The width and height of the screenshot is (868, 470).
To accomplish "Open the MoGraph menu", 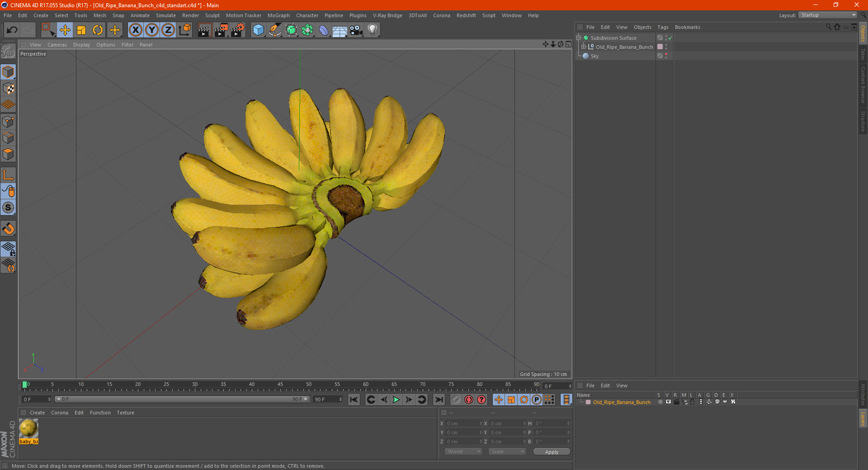I will click(278, 15).
